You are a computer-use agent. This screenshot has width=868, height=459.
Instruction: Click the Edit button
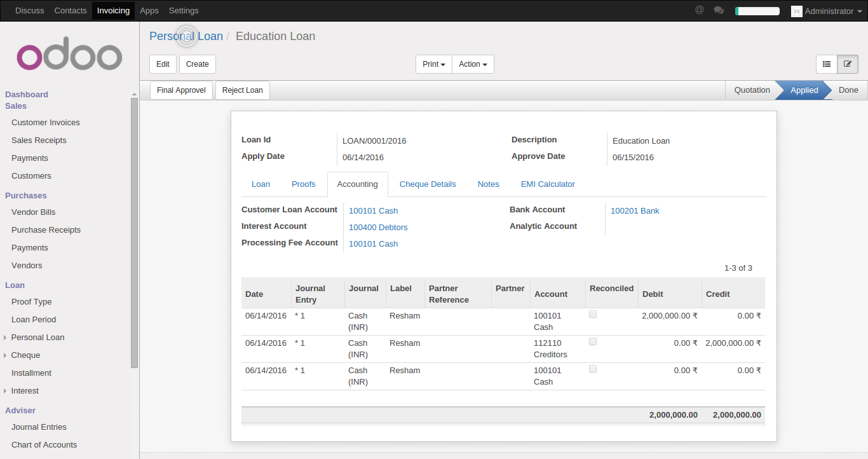point(163,64)
